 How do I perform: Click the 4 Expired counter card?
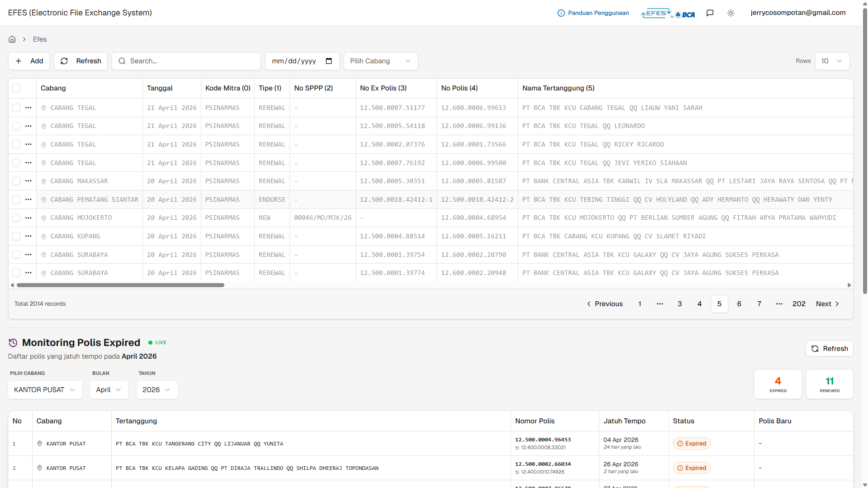click(778, 384)
